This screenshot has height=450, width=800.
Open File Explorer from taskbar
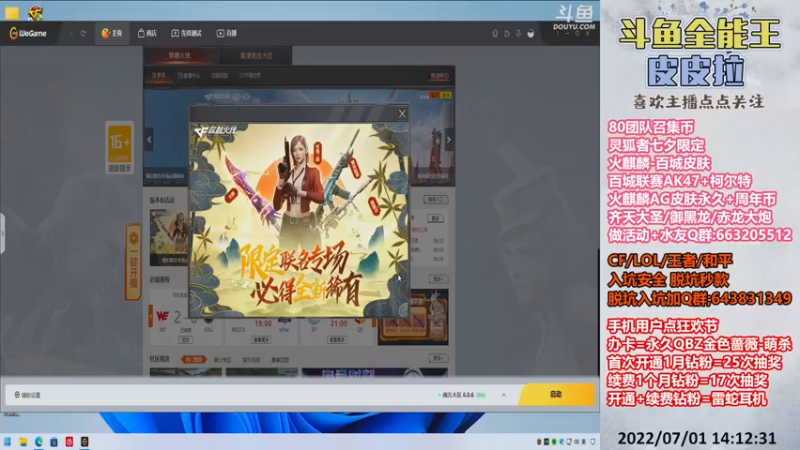click(23, 441)
